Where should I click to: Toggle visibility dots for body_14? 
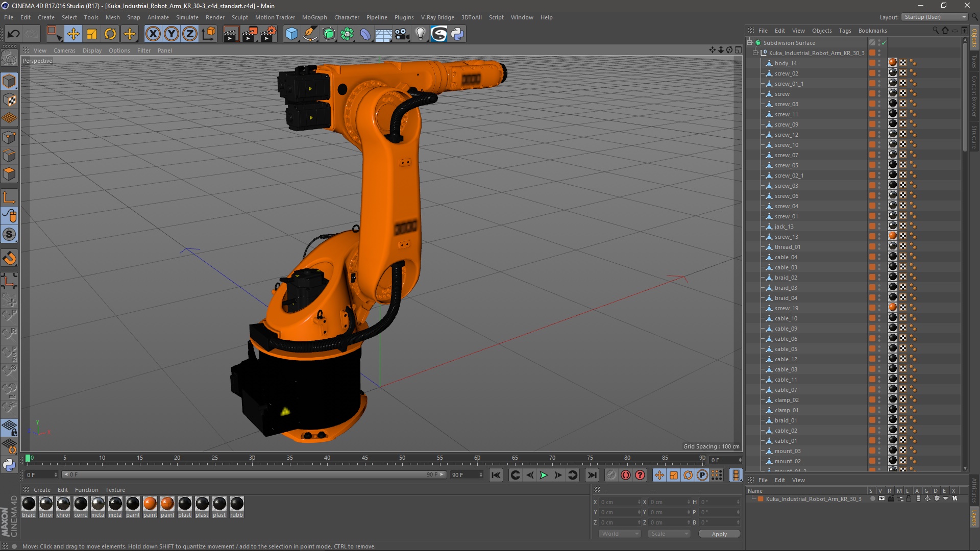pos(879,63)
